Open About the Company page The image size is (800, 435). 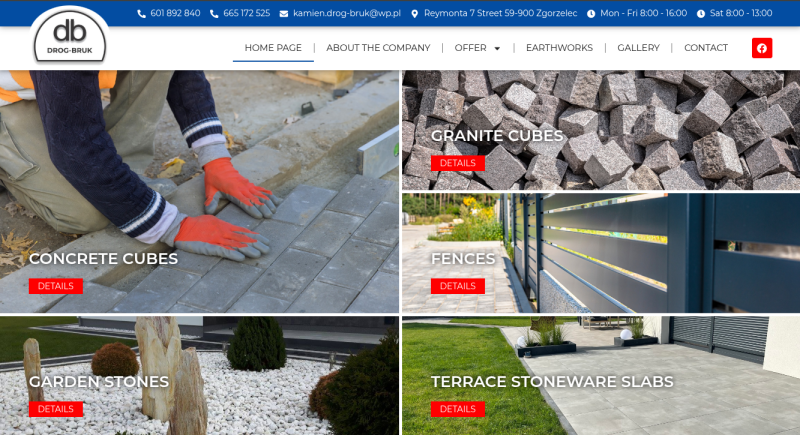378,48
